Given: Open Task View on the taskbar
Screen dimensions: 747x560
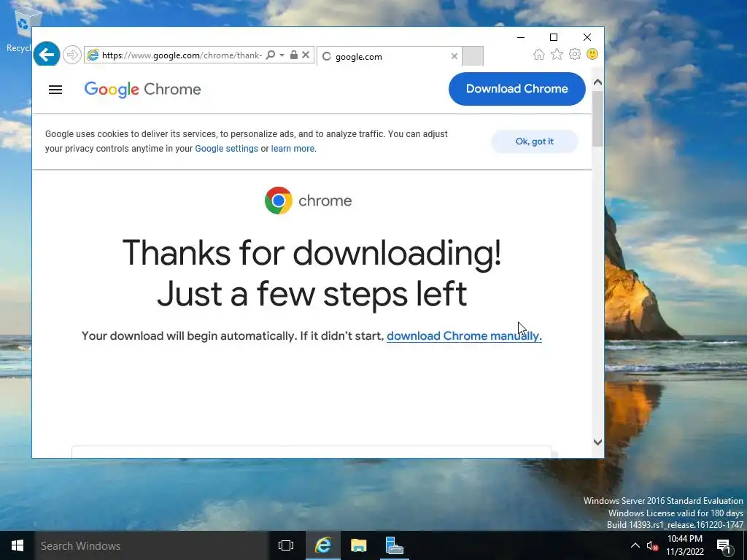Looking at the screenshot, I should click(286, 545).
